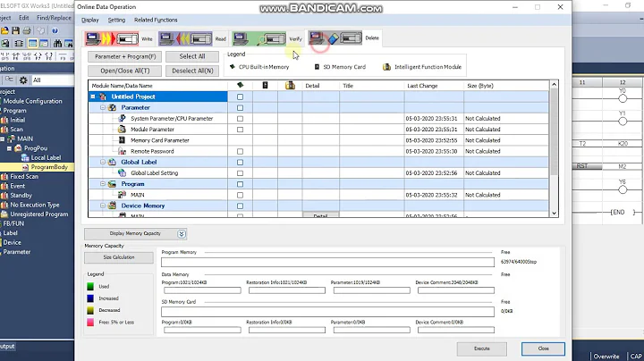
Task: Collapse ProgPou node in navigation tree
Action: pyautogui.click(x=10, y=148)
